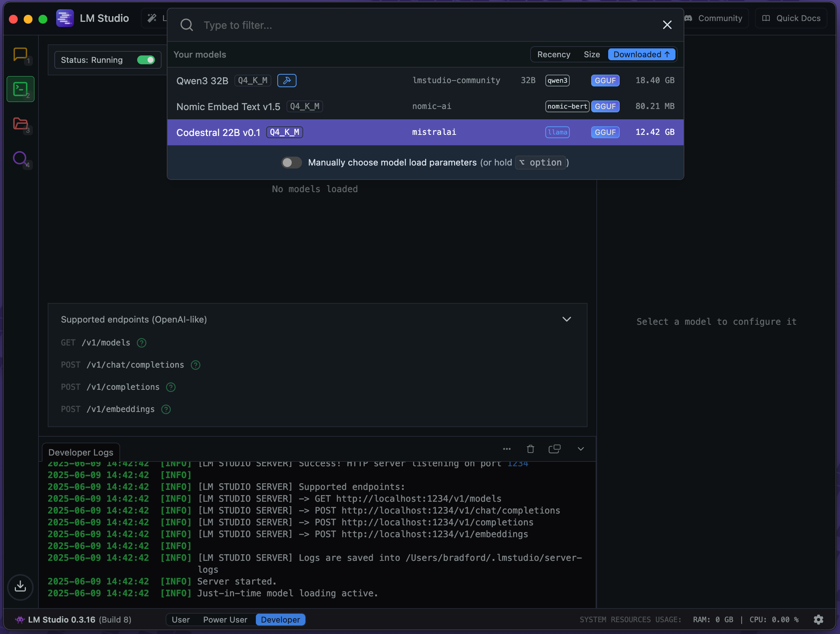The image size is (840, 634).
Task: Switch to Power User mode
Action: (225, 620)
